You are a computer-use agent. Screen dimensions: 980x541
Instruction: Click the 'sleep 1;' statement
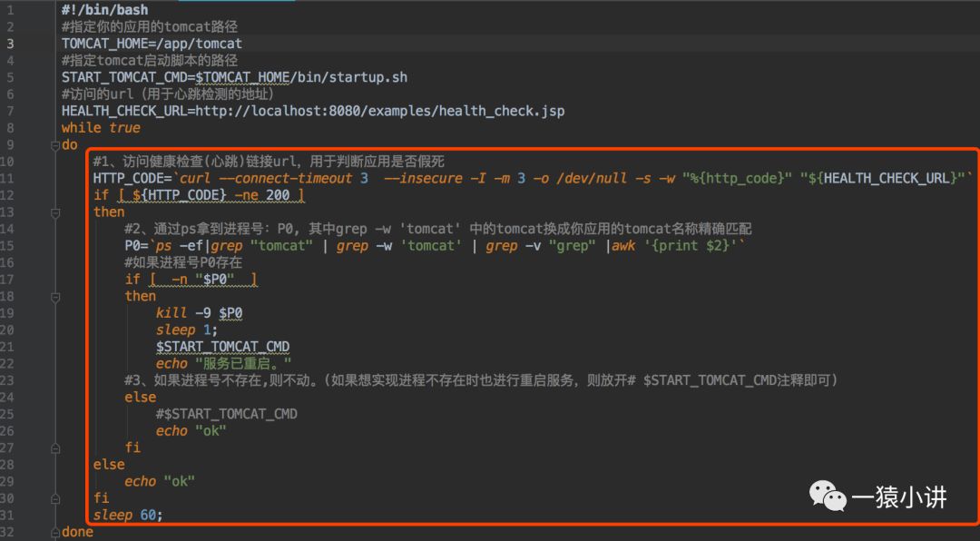(187, 330)
